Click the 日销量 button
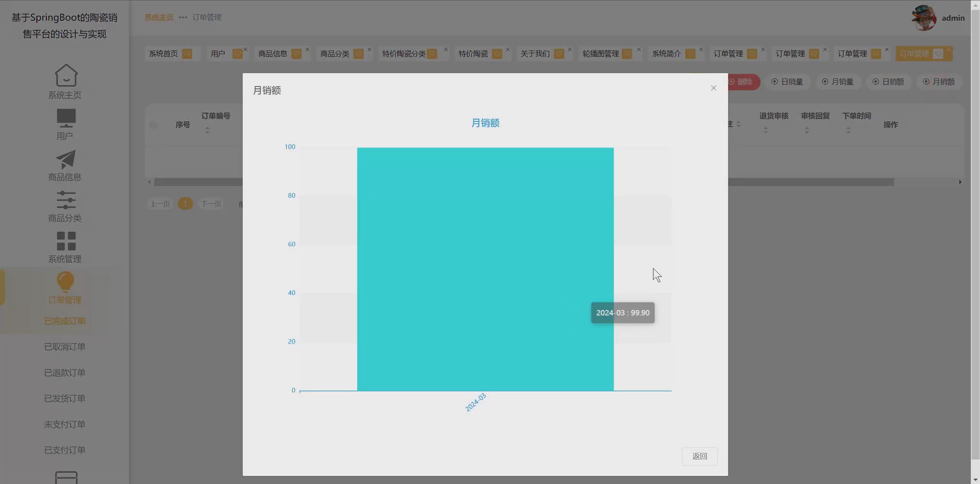This screenshot has width=980, height=484. [x=787, y=82]
